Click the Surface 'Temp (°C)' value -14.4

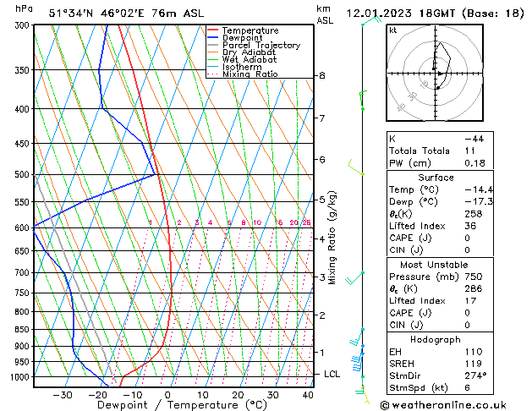(x=479, y=189)
